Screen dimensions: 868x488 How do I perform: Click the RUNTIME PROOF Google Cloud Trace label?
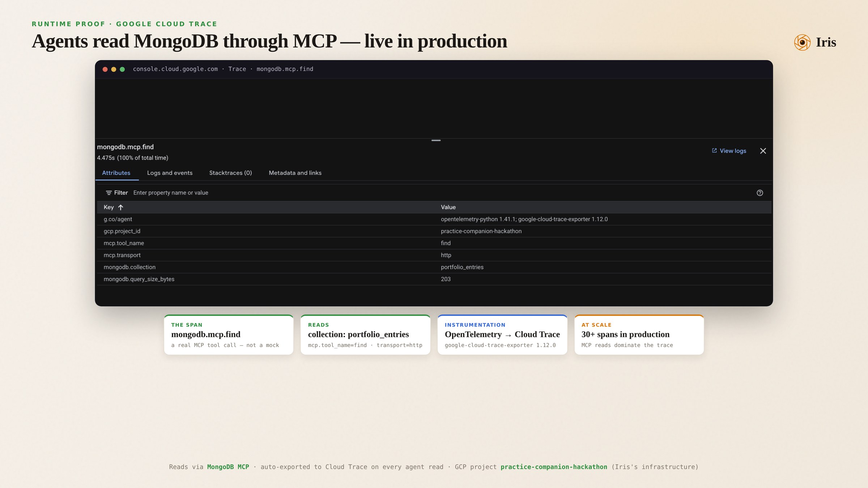(x=124, y=24)
